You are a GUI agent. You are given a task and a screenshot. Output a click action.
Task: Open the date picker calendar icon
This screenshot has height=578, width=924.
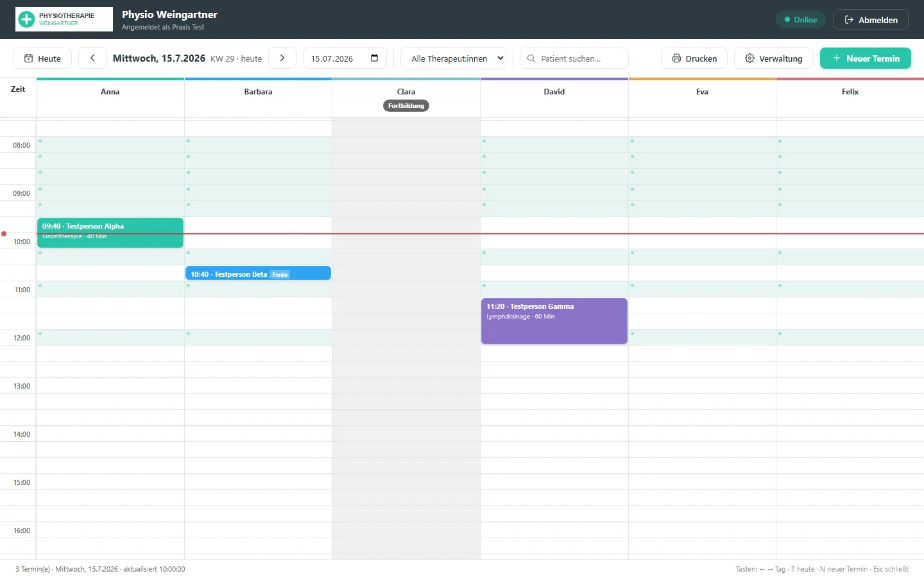point(374,58)
